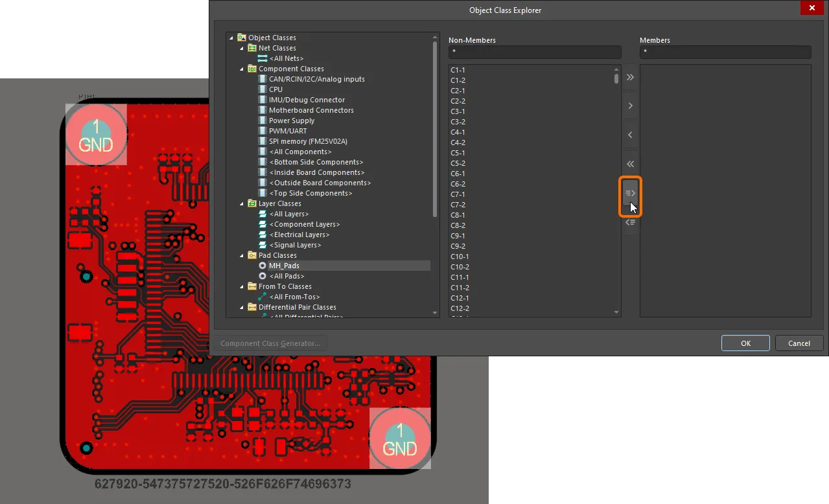Collapse the From To Classes branch
The width and height of the screenshot is (829, 504).
coord(242,286)
